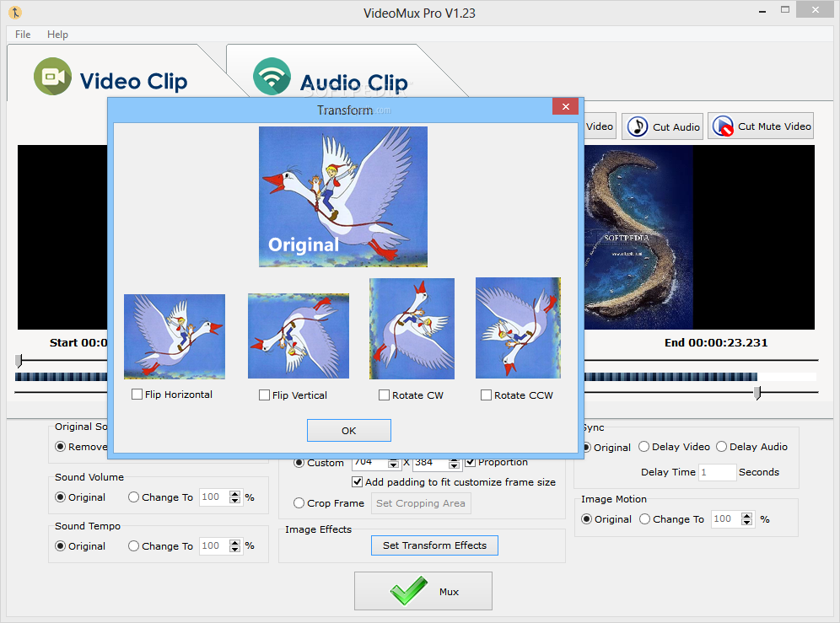
Task: Increase Image Motion percent with up arrow
Action: point(746,516)
